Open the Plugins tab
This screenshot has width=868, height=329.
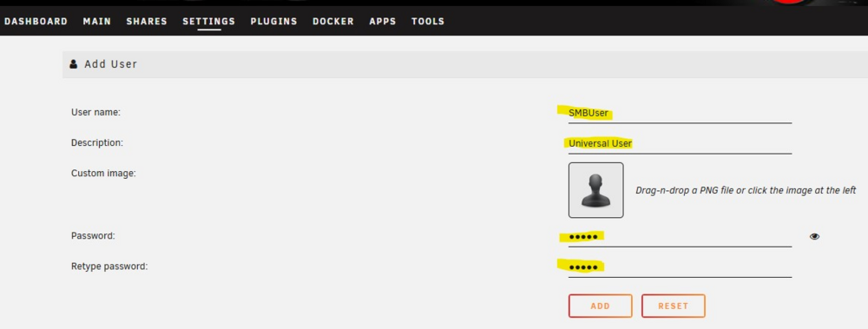273,22
